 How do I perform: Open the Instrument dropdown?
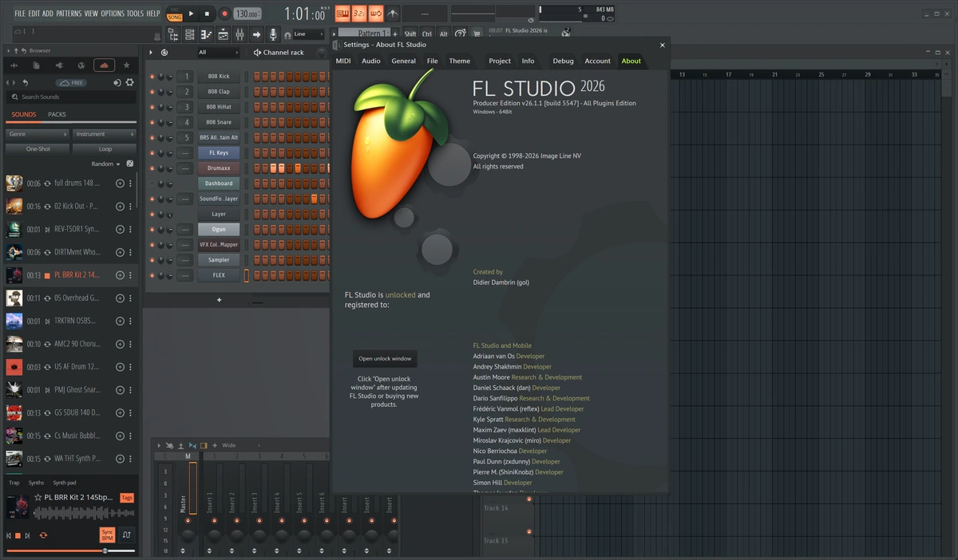pos(105,134)
